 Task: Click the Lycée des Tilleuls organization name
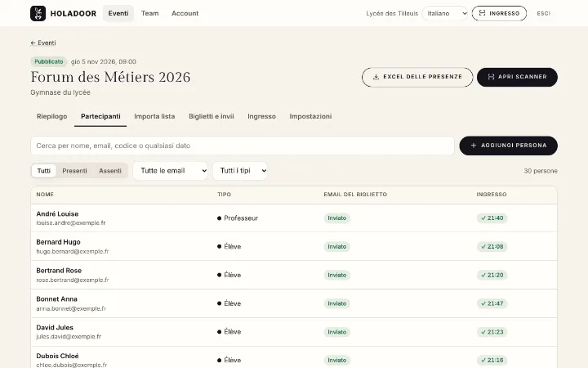[392, 14]
